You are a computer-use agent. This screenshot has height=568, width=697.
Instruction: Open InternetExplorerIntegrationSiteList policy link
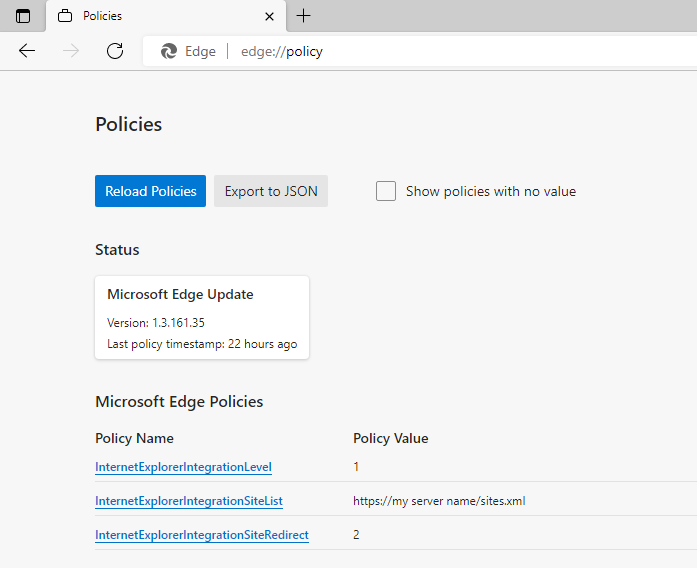pos(189,501)
